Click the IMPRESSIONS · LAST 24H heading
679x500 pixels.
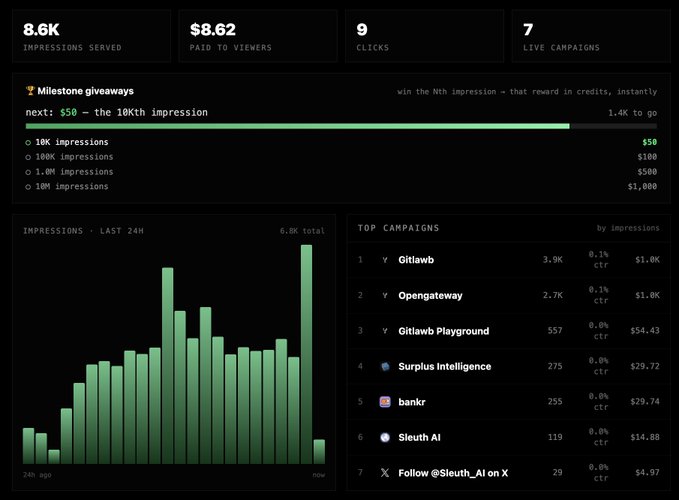83,231
